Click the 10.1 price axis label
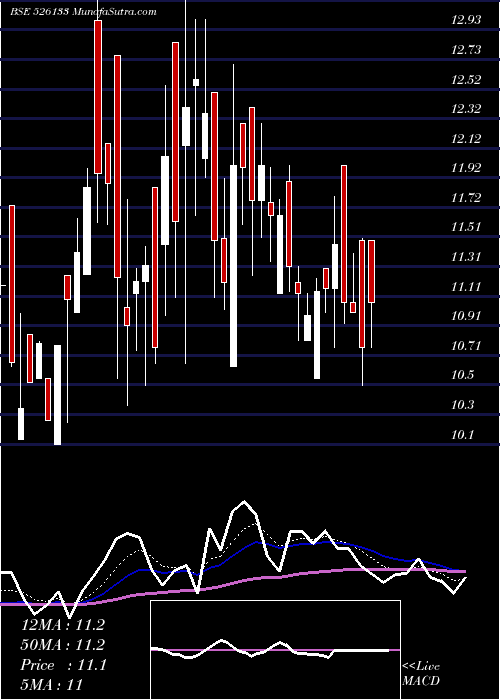The width and height of the screenshot is (500, 700). (x=462, y=434)
